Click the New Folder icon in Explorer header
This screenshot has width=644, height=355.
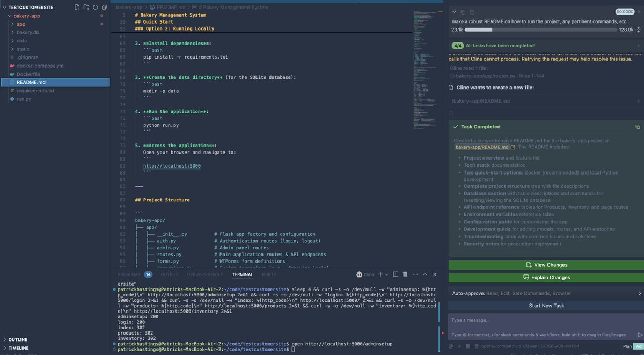tap(86, 8)
